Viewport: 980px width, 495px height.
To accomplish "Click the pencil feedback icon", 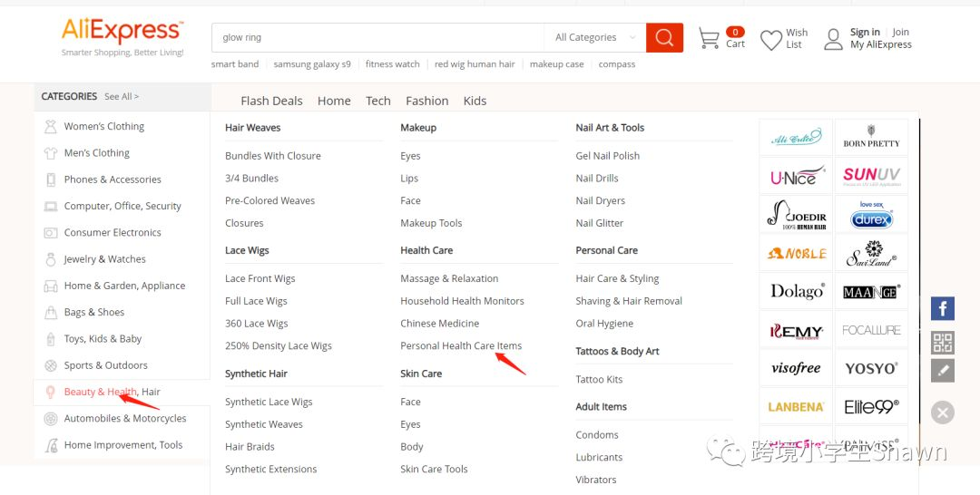I will (x=943, y=370).
